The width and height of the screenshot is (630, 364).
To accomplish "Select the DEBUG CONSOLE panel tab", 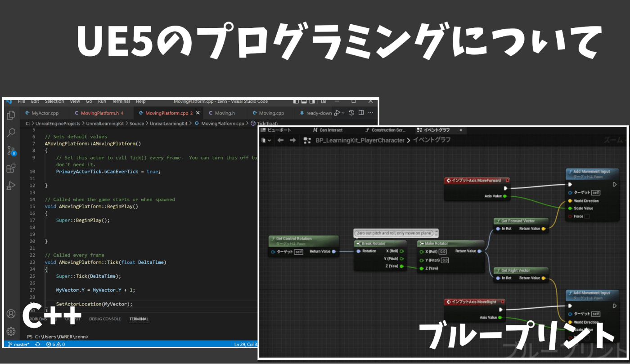I will (x=105, y=319).
